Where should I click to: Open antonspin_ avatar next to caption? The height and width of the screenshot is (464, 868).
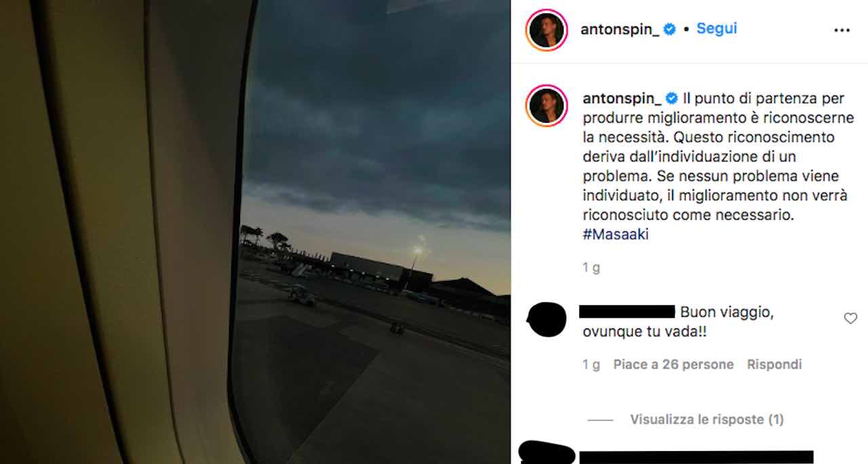(x=547, y=106)
